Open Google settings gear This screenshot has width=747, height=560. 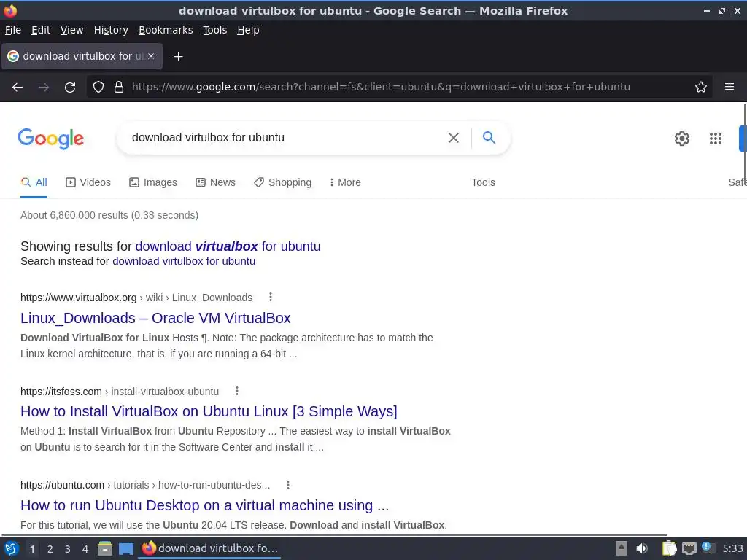[x=682, y=139]
